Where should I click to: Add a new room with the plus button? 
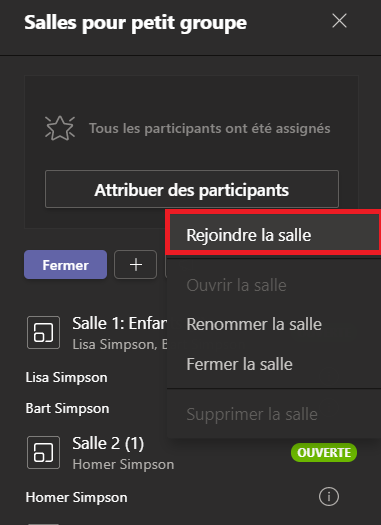pyautogui.click(x=136, y=265)
